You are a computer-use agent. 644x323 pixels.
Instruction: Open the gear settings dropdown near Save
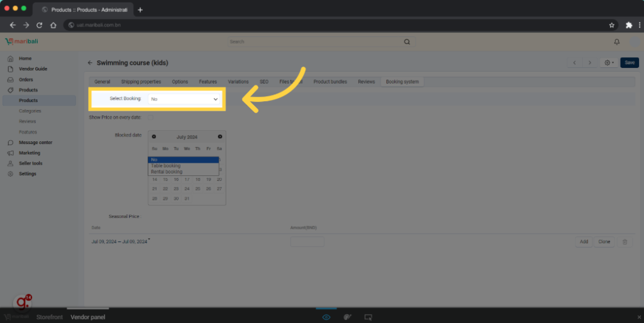click(608, 63)
